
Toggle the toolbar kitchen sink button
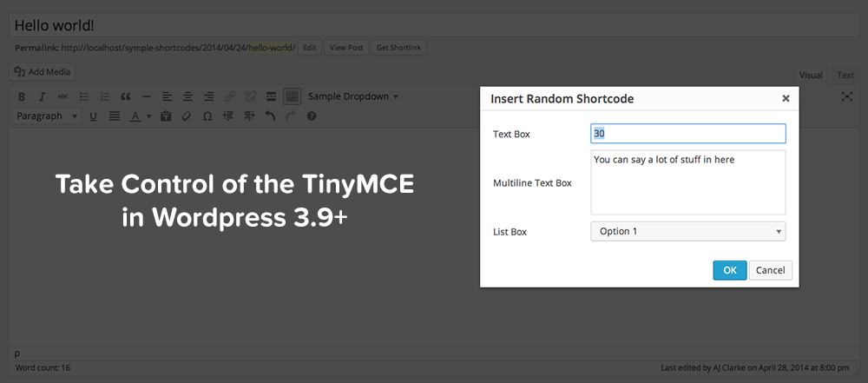pyautogui.click(x=293, y=96)
